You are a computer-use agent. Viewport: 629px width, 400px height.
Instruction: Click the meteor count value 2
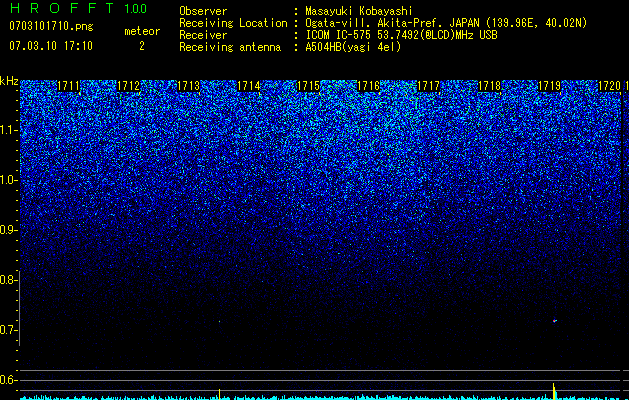(x=142, y=47)
